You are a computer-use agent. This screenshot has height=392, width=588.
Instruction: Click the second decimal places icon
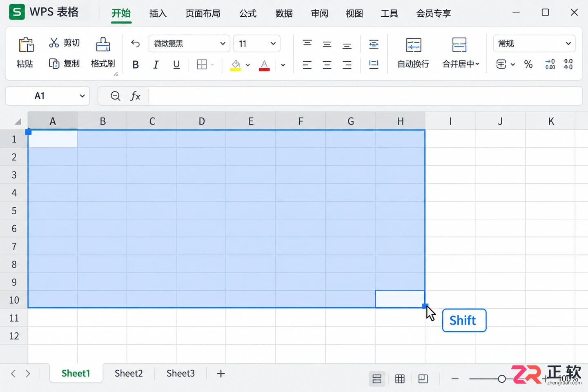[x=568, y=64]
